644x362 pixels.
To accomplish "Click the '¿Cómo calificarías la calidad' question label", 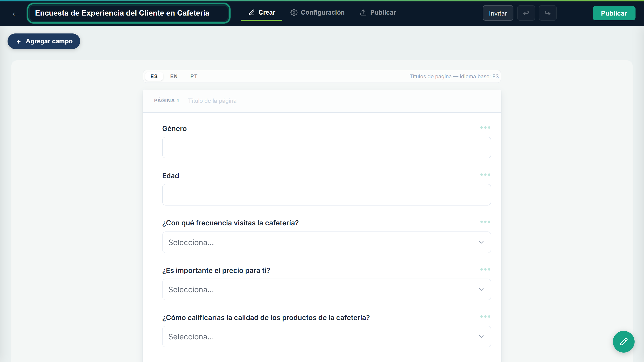I will point(266,318).
